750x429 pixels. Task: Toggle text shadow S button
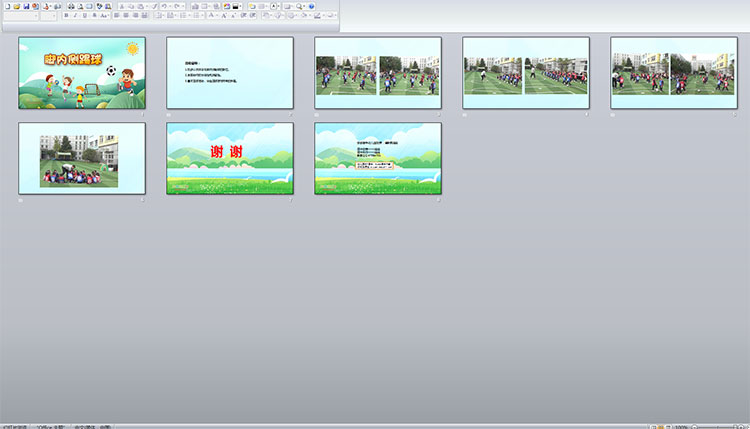coord(94,15)
